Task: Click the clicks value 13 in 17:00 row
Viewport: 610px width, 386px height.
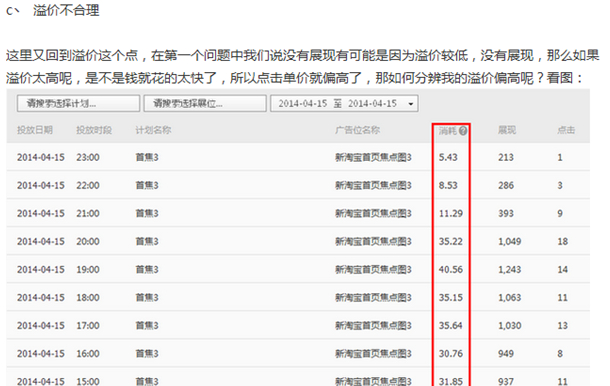Action: pos(563,325)
